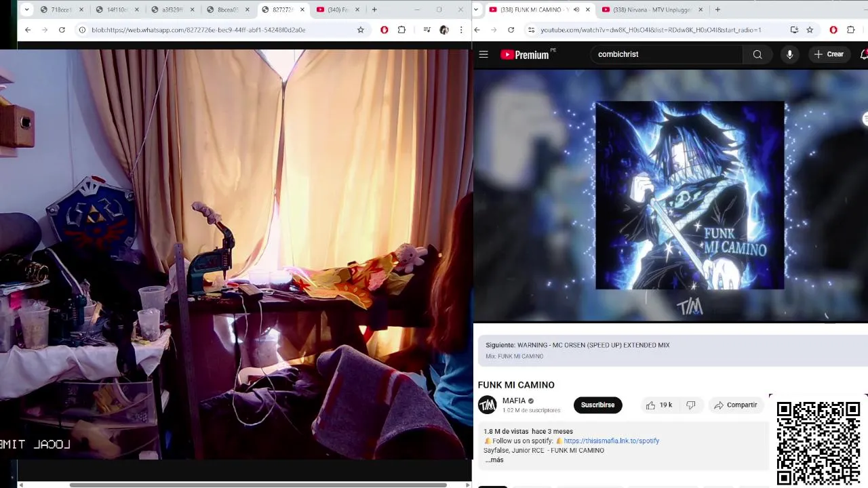Click the Crear button

829,54
